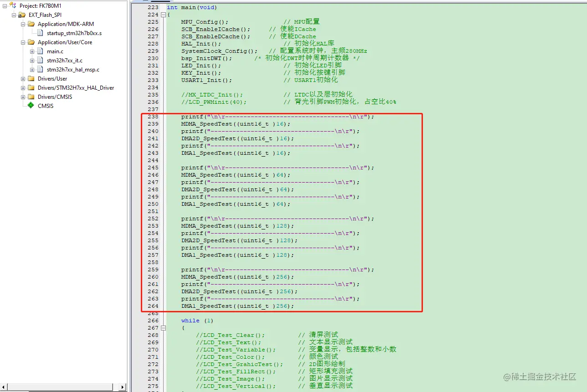
Task: Click the "MPU_Config();" call
Action: tap(205, 22)
